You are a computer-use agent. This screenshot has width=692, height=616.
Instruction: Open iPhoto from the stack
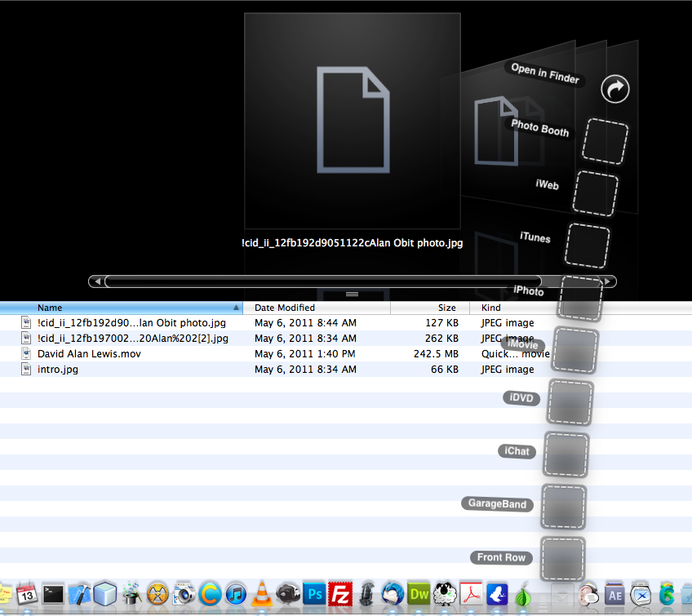580,299
